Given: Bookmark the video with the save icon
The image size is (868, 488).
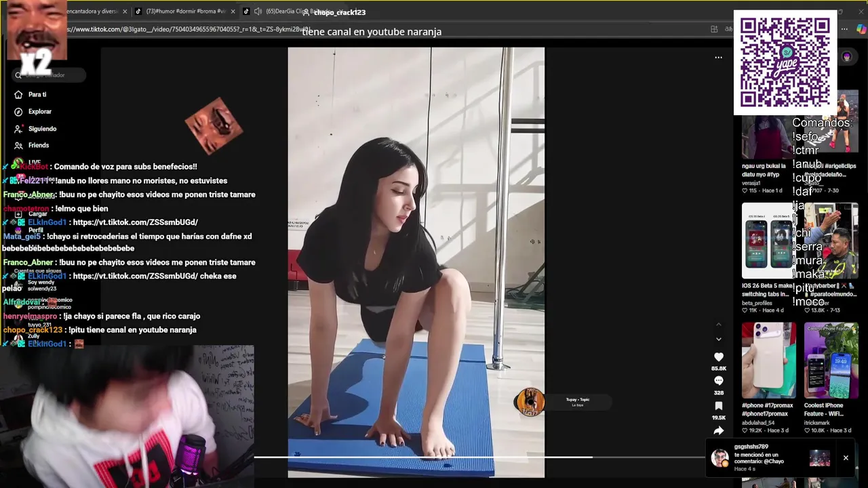Looking at the screenshot, I should (718, 406).
